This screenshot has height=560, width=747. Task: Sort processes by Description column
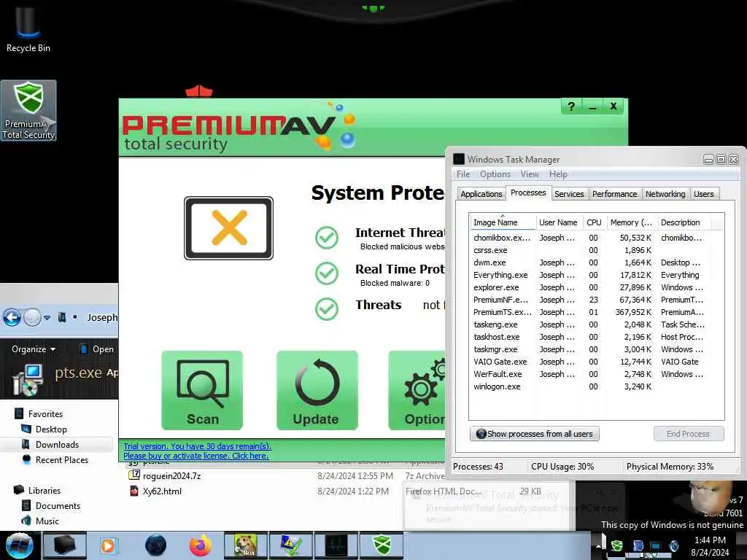coord(684,222)
